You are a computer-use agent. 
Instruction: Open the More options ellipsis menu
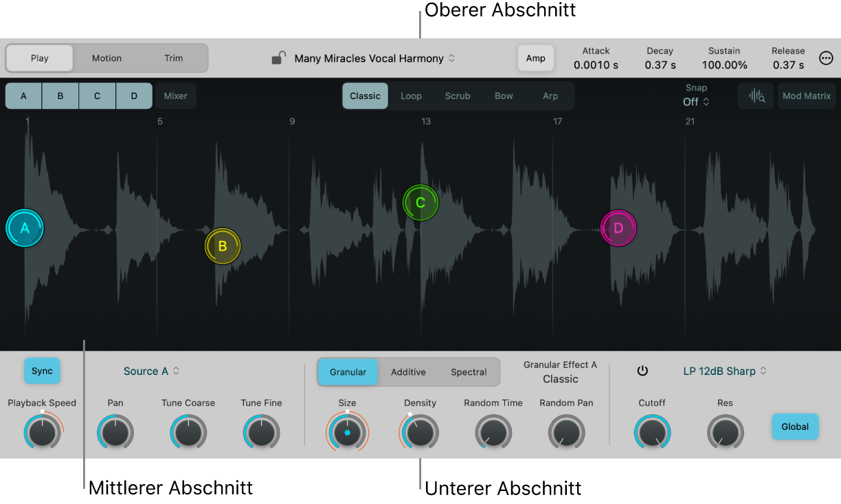click(826, 58)
